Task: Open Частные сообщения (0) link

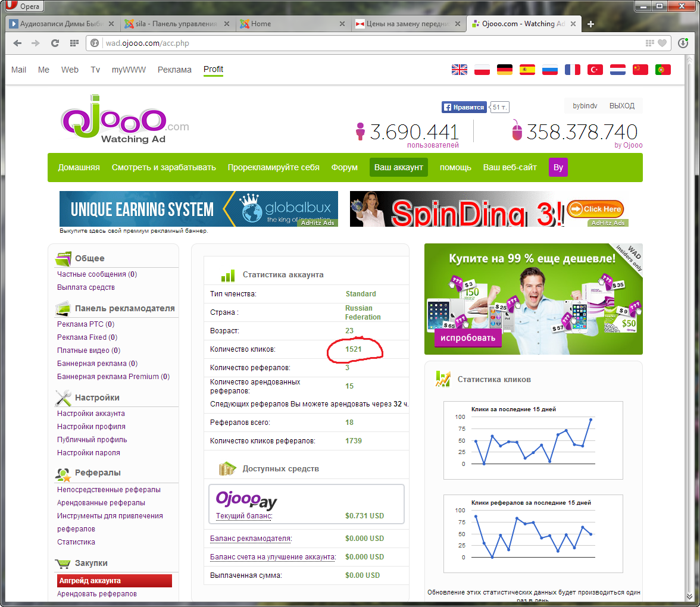Action: pos(97,274)
